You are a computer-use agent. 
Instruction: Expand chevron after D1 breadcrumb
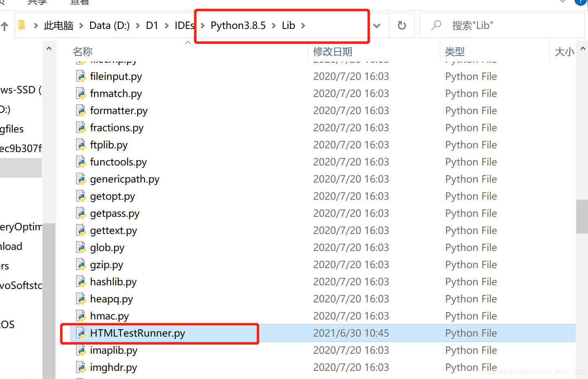point(167,26)
